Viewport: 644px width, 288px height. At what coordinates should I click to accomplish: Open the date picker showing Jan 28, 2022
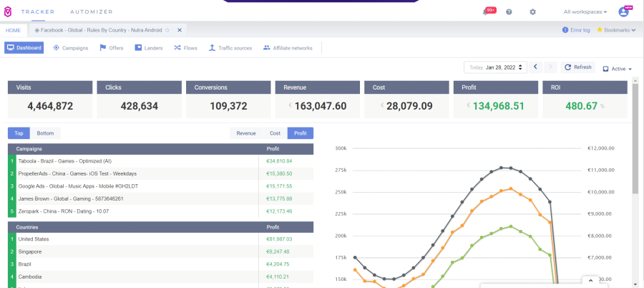pos(495,67)
